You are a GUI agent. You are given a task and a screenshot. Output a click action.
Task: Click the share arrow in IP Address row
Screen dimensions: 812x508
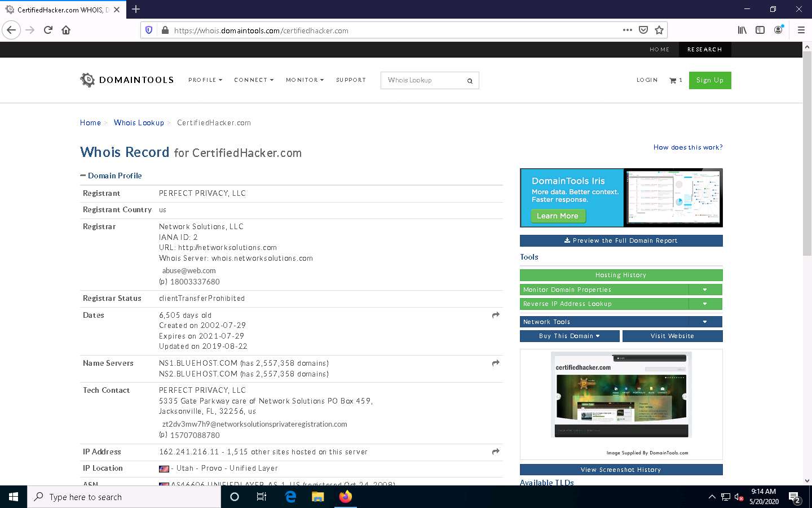coord(496,452)
